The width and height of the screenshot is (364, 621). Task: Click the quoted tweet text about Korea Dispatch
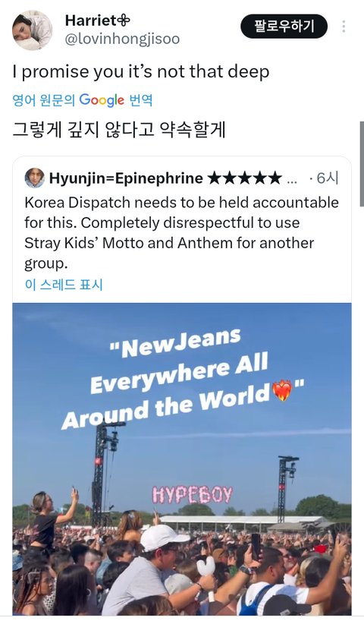coord(181,233)
